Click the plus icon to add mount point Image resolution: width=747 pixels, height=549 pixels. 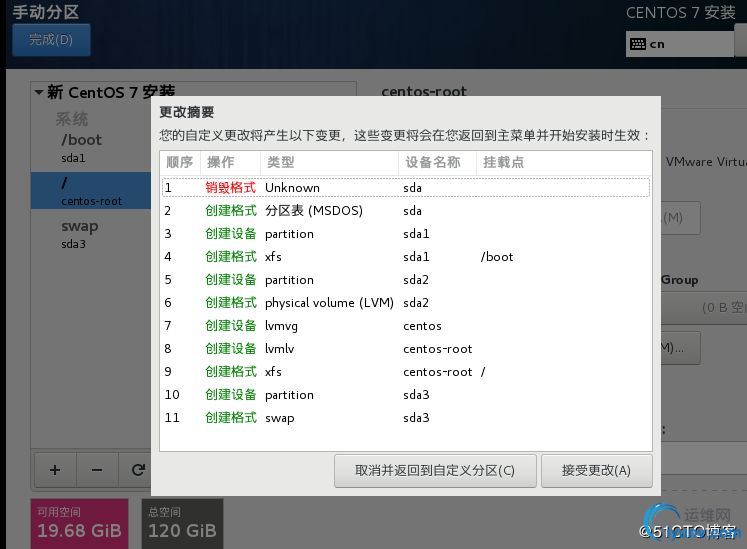point(55,470)
